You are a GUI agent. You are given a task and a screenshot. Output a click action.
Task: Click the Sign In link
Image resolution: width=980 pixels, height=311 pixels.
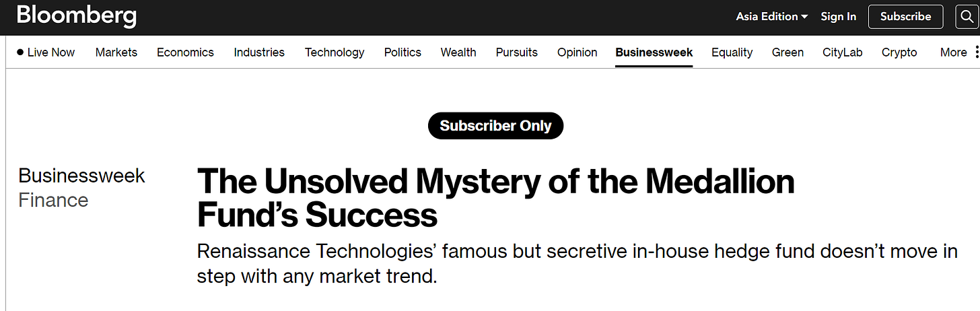click(x=838, y=17)
